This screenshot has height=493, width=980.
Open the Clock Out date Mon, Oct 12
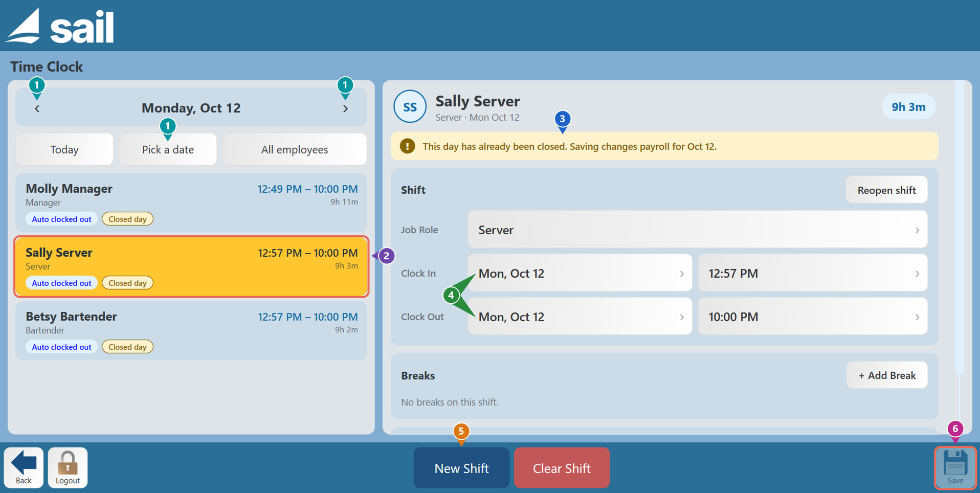(580, 317)
